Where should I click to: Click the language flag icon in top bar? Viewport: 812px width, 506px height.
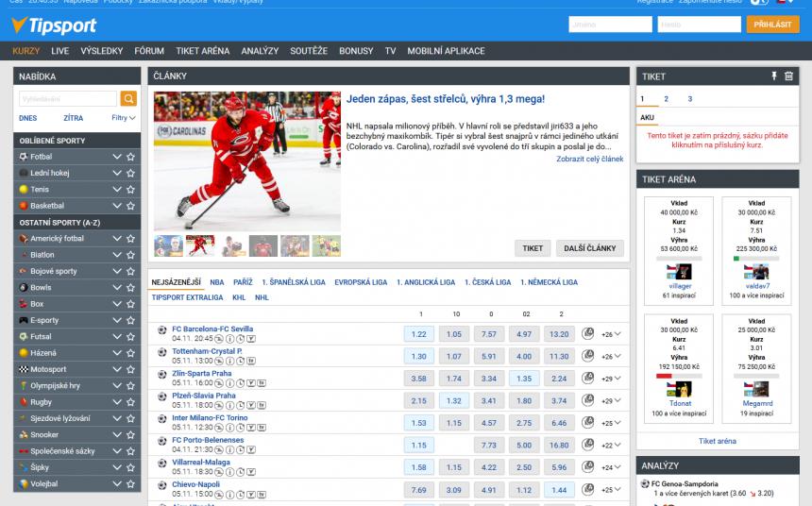click(782, 2)
